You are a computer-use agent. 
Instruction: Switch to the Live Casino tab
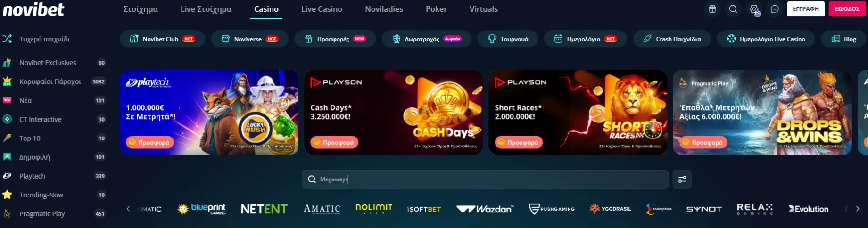[x=322, y=9]
